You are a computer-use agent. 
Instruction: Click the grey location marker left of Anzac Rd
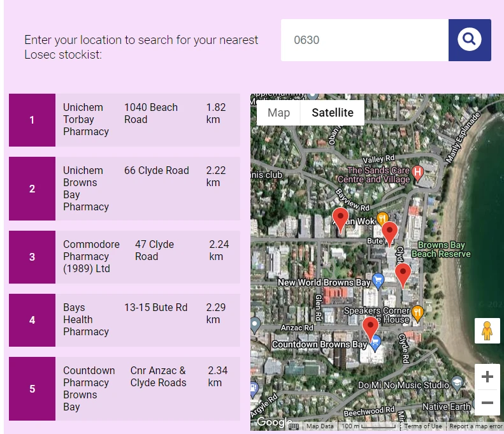(x=255, y=324)
